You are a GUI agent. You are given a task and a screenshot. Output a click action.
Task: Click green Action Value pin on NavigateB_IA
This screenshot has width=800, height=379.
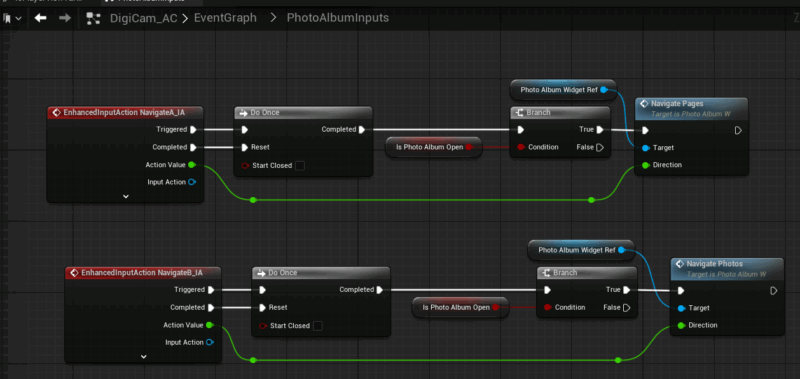(x=209, y=325)
